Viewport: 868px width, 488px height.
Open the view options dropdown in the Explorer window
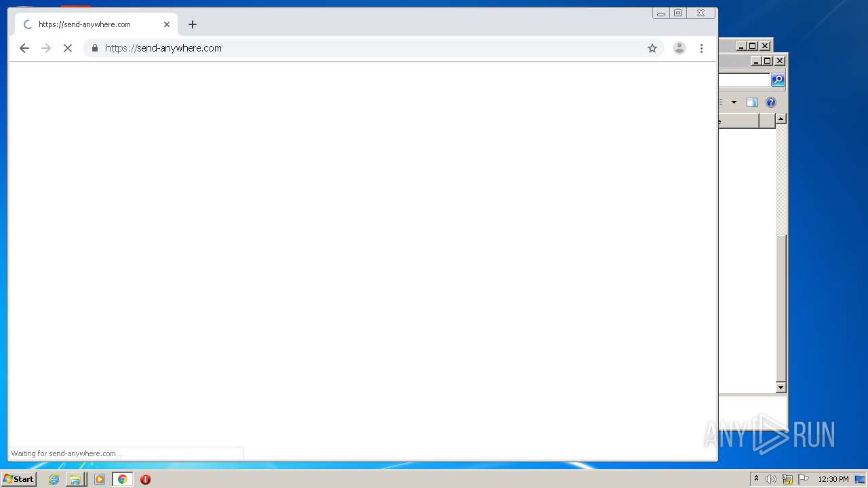pos(734,102)
